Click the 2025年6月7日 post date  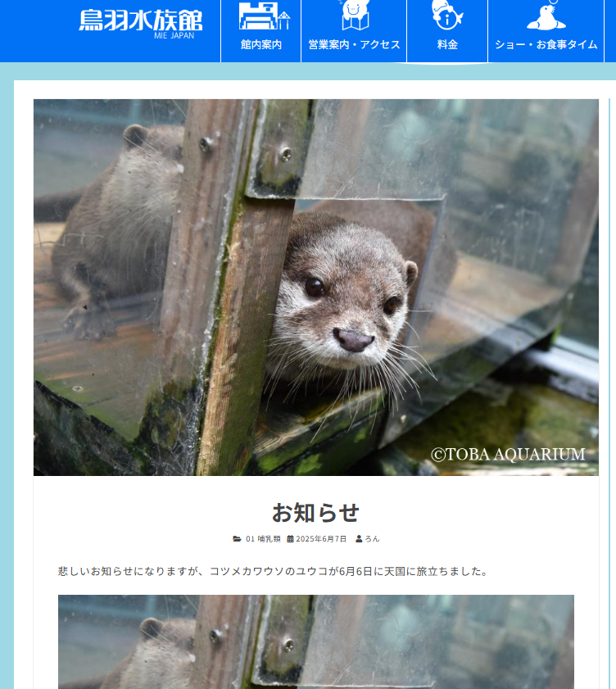click(321, 539)
